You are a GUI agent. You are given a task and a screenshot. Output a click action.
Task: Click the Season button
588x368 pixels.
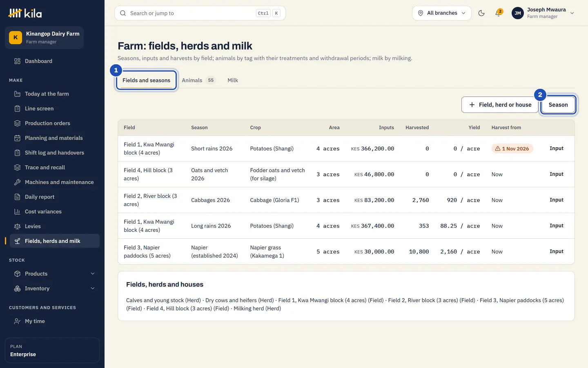click(x=558, y=105)
